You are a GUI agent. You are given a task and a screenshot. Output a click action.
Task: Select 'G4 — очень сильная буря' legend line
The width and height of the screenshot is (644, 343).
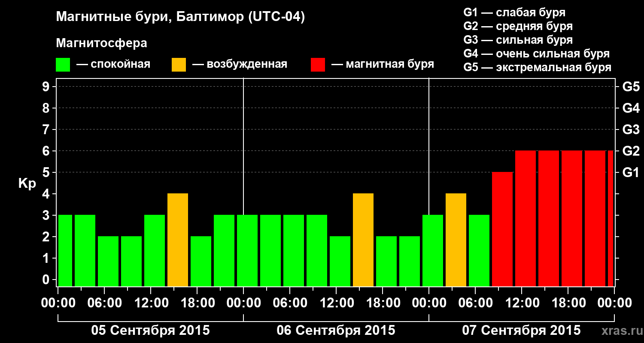[536, 54]
